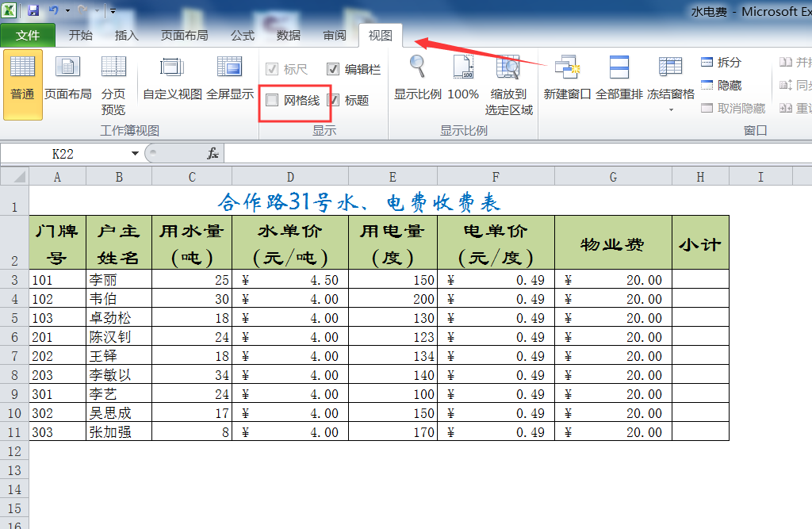
Task: Set zoom to 100%
Action: (463, 82)
